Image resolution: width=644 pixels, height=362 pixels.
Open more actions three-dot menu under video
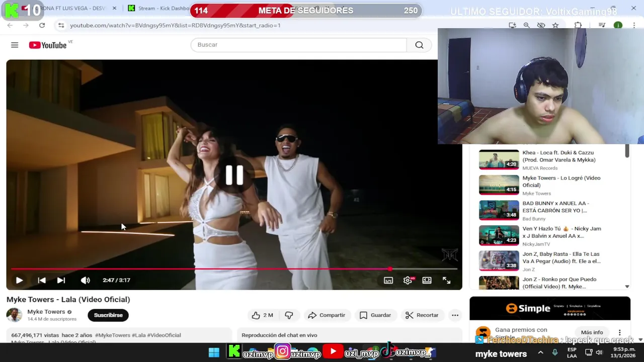point(455,315)
